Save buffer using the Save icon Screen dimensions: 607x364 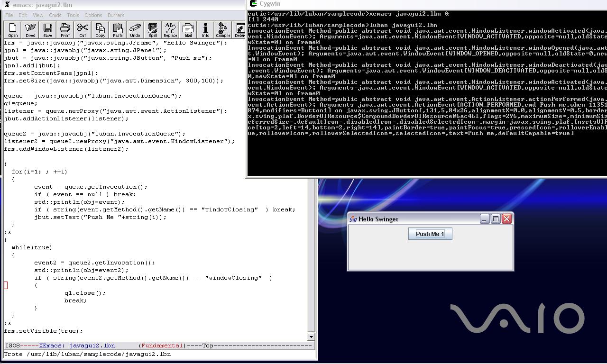click(47, 30)
